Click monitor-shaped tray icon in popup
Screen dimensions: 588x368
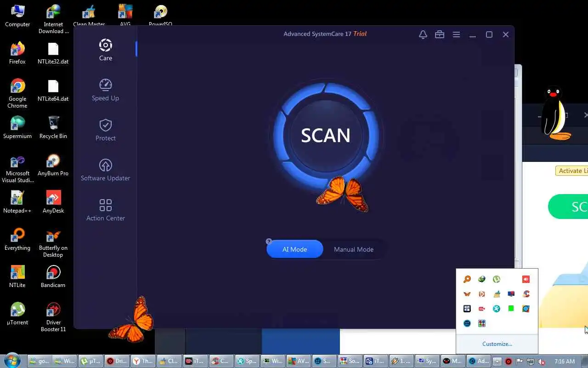511,294
